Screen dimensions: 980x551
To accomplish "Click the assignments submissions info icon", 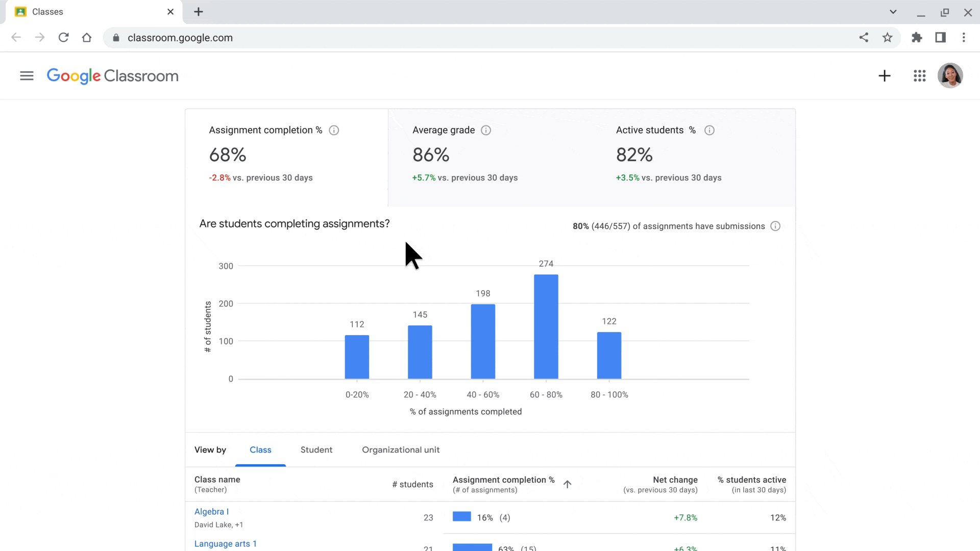I will coord(775,226).
